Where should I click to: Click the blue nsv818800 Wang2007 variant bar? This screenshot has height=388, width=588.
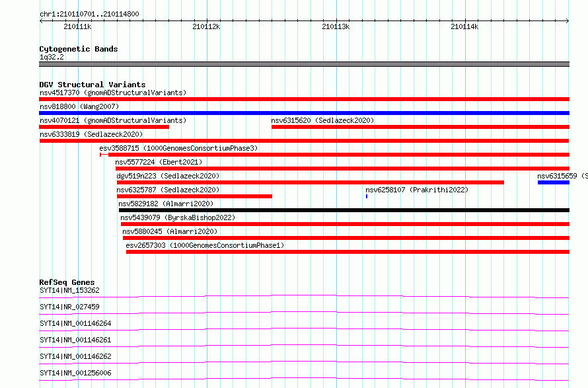(x=304, y=113)
